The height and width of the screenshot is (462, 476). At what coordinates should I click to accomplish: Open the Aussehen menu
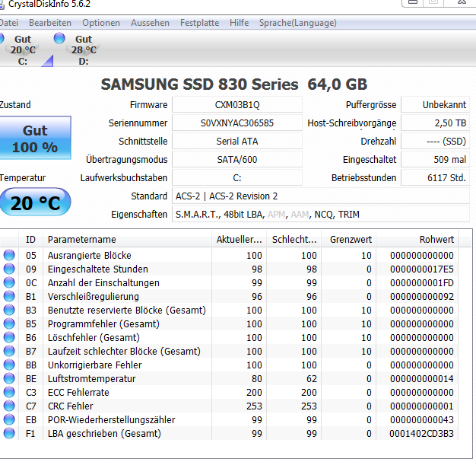[150, 23]
